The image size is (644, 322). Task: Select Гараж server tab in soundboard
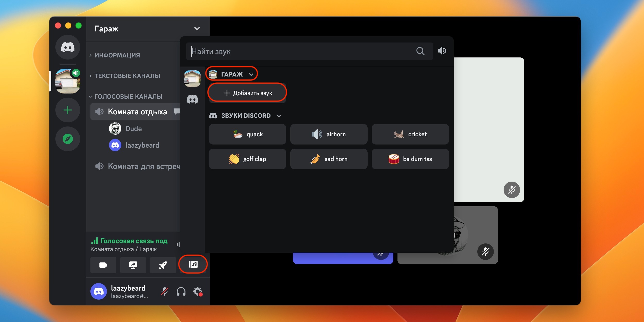(192, 78)
